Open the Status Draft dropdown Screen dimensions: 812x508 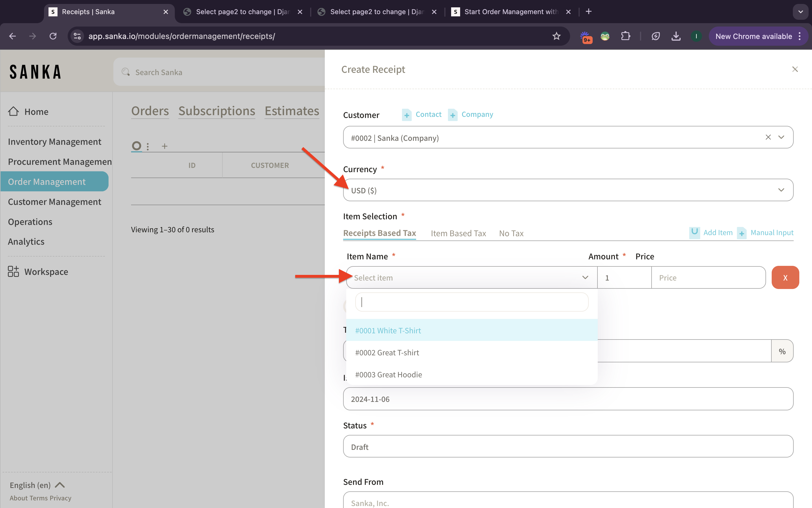coord(568,446)
